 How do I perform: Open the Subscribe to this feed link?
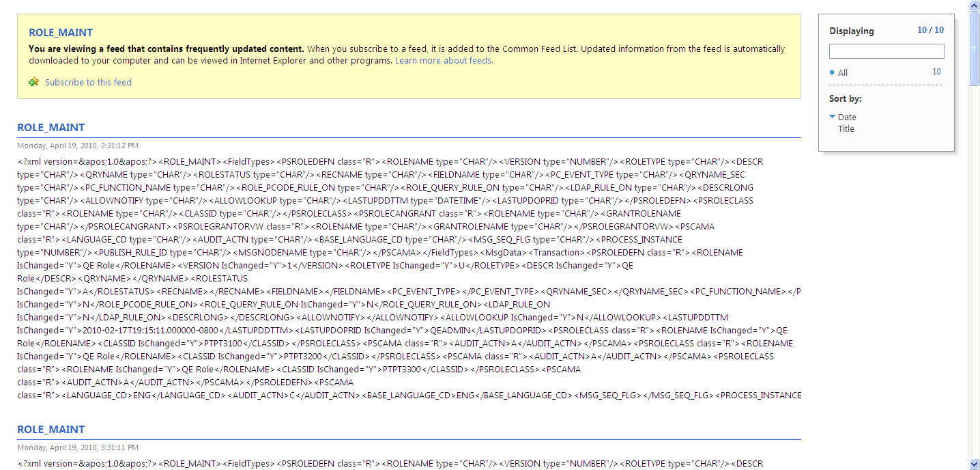(89, 82)
